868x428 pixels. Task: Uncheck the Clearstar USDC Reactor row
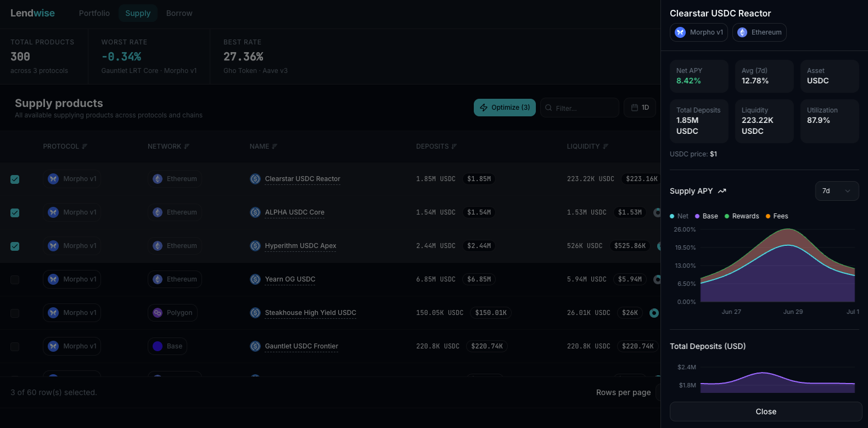15,179
